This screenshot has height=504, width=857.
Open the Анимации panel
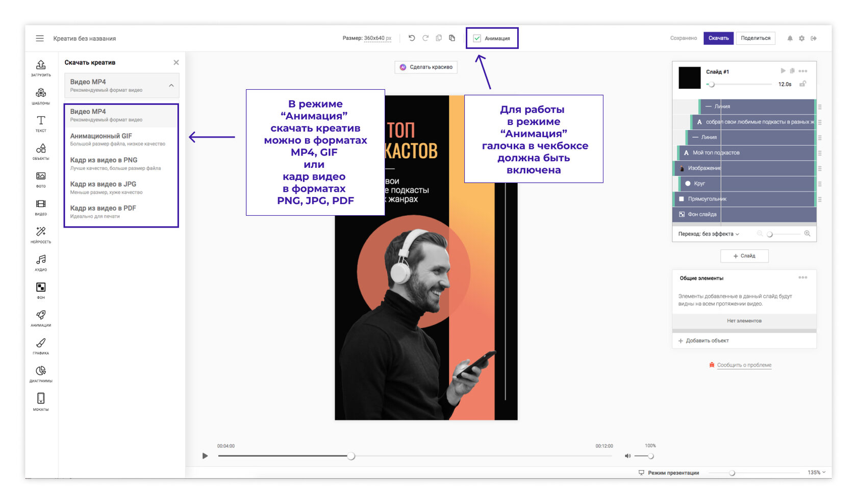coord(41,318)
